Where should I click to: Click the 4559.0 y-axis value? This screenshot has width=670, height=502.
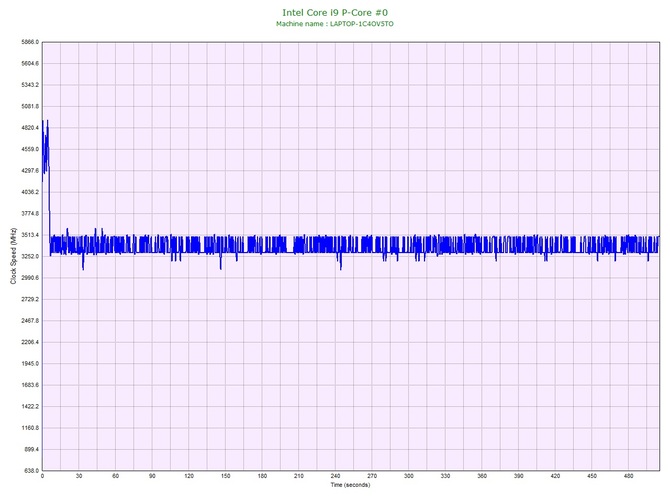[30, 150]
